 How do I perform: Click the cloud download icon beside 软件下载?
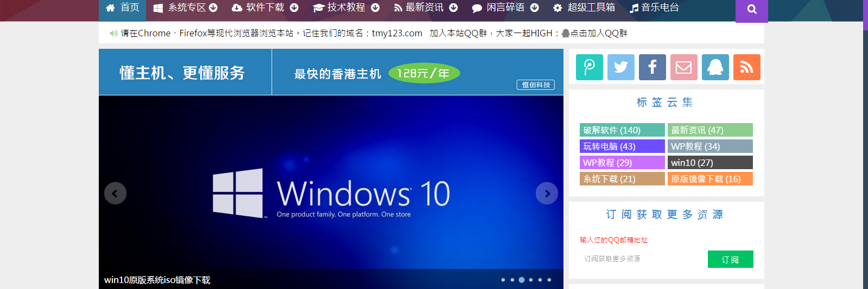[237, 8]
